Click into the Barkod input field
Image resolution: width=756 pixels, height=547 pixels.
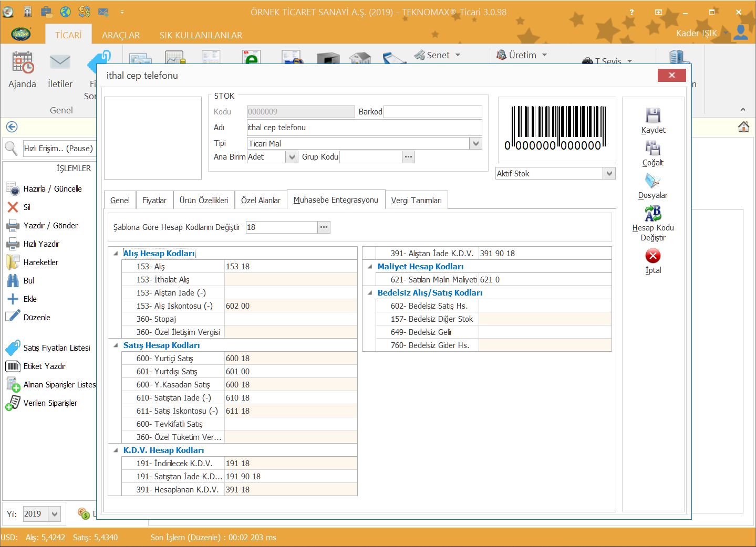(432, 112)
